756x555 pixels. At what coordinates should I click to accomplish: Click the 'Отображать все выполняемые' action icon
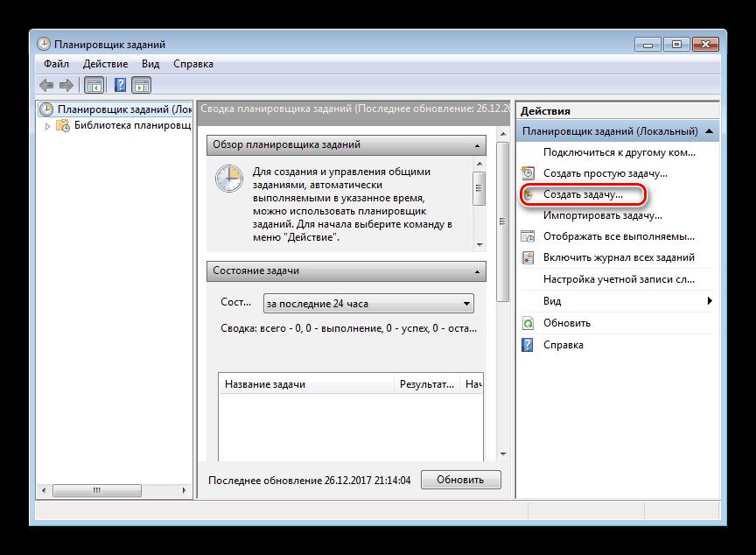(x=528, y=236)
